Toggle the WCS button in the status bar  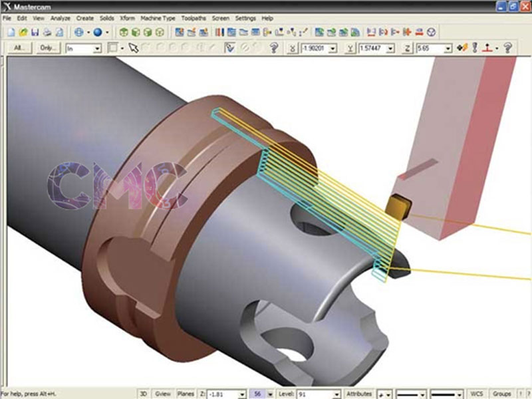pos(476,394)
